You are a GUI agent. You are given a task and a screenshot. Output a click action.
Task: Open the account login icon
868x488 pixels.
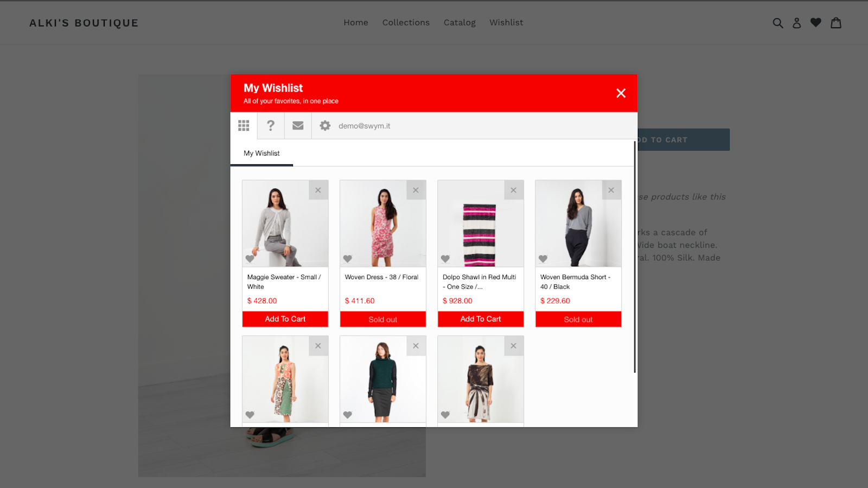797,23
